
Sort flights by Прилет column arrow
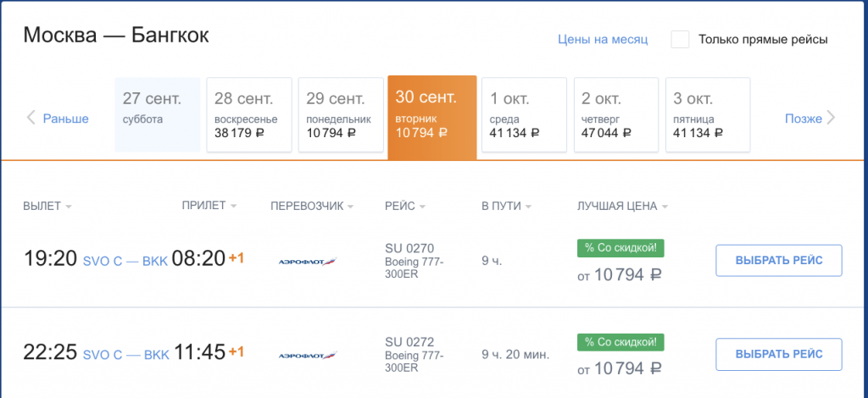pos(233,206)
